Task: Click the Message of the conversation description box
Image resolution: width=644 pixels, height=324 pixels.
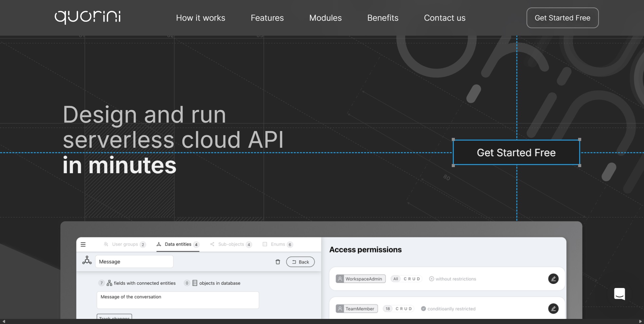Action: coord(178,300)
